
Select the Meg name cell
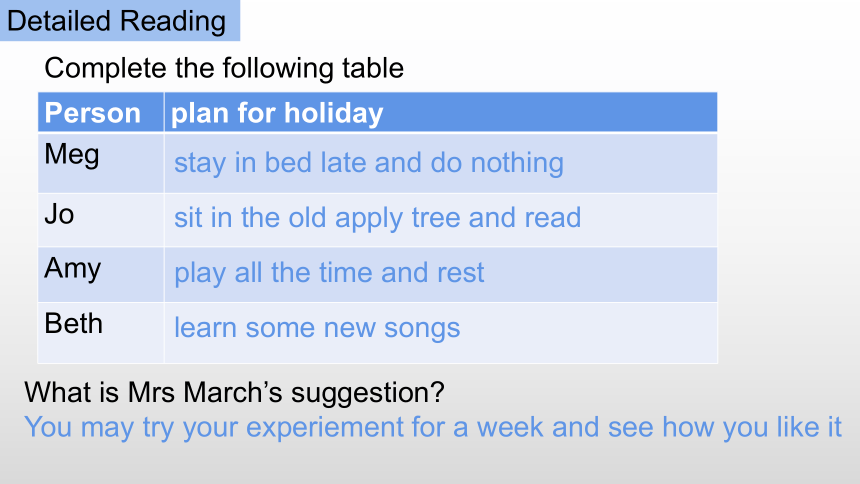point(101,163)
